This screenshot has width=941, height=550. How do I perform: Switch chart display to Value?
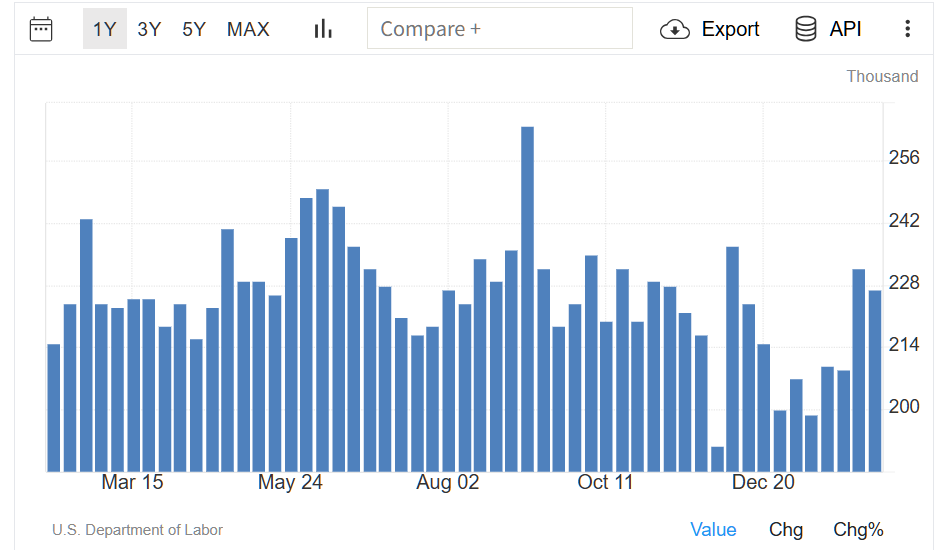[713, 530]
